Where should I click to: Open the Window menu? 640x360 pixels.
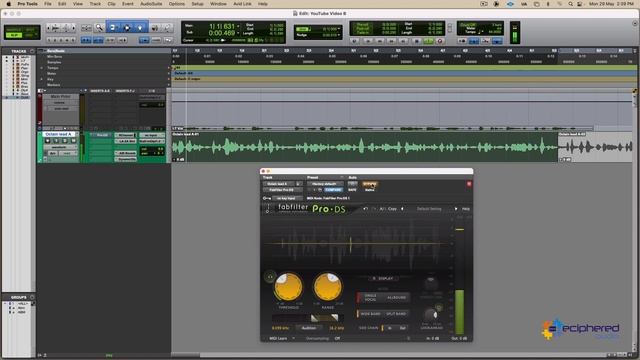(218, 4)
